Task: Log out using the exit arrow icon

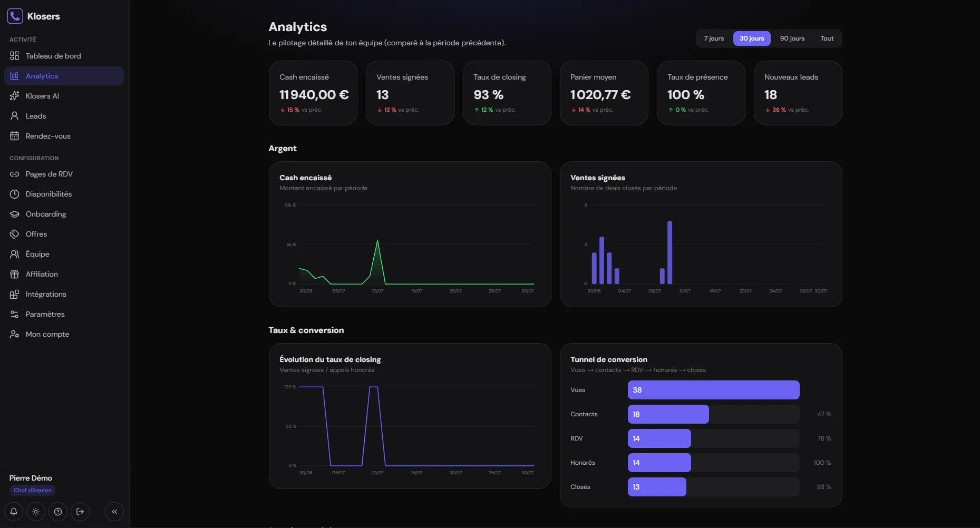Action: click(x=80, y=512)
